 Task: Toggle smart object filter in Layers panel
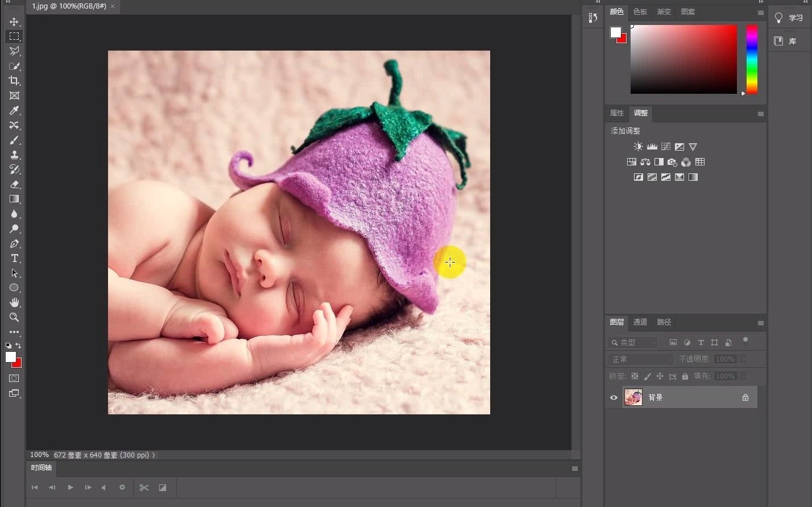pos(728,342)
